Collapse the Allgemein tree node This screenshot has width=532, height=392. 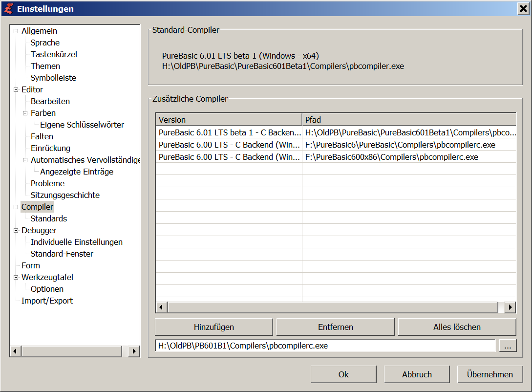tap(16, 31)
